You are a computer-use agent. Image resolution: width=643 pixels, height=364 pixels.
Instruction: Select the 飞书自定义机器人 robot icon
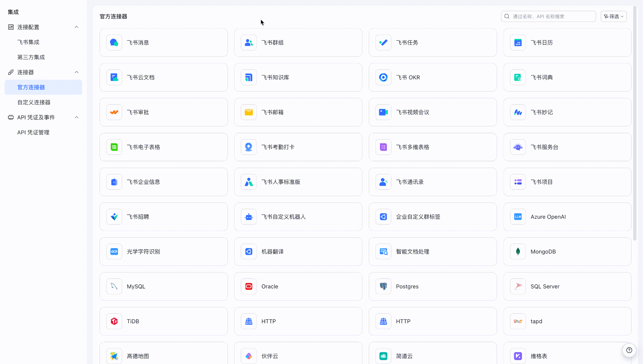[249, 216]
